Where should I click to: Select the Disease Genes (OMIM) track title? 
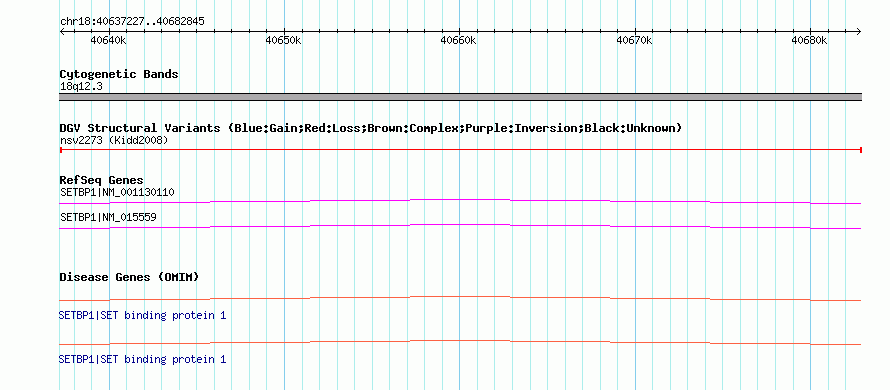point(129,277)
